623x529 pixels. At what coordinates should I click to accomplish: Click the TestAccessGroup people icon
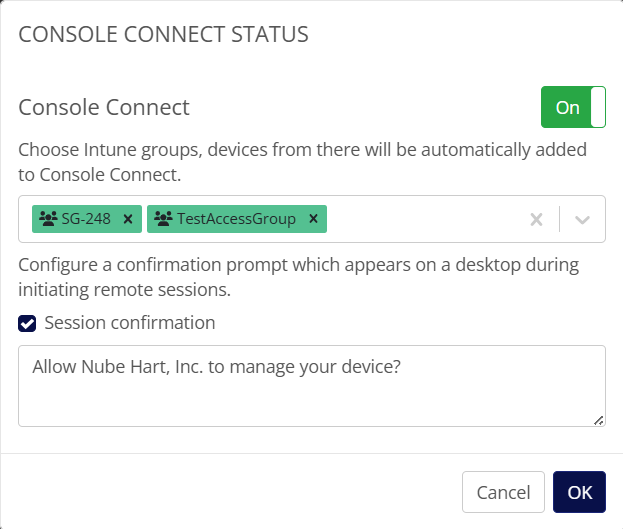click(163, 219)
